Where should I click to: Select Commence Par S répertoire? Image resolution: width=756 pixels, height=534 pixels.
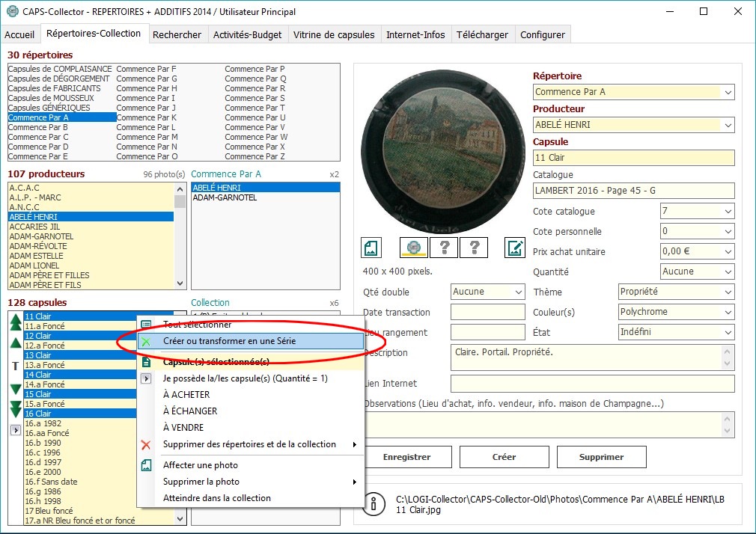pos(254,98)
